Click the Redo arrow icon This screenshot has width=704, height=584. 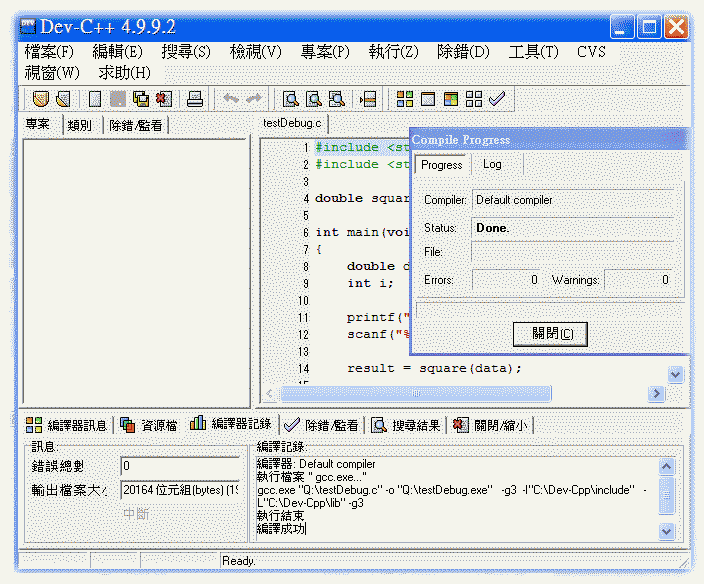(x=254, y=98)
